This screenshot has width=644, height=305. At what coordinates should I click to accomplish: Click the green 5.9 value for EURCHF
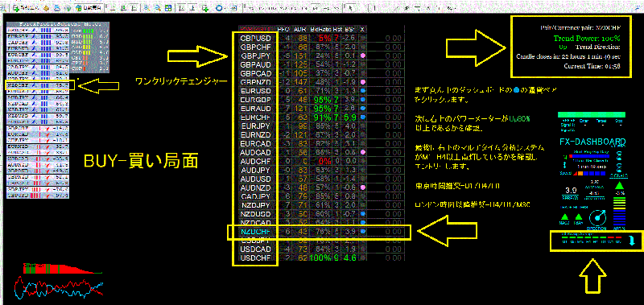coord(349,118)
